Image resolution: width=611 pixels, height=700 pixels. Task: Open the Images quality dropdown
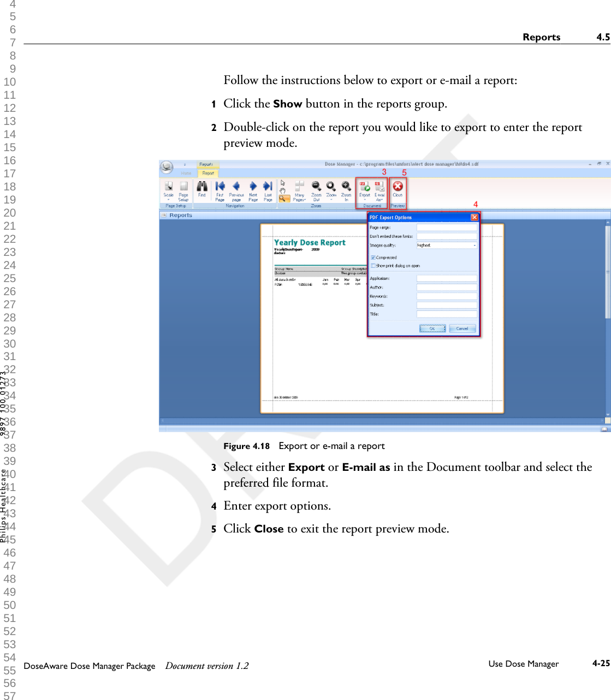(x=474, y=246)
